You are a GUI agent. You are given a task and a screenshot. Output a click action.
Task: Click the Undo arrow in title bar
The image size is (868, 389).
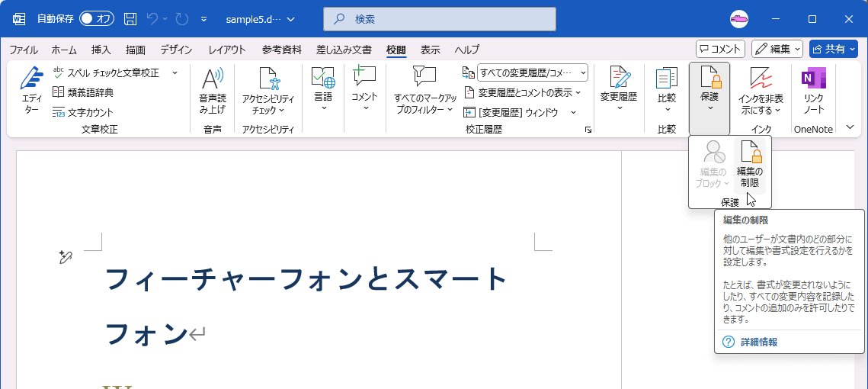pyautogui.click(x=152, y=19)
